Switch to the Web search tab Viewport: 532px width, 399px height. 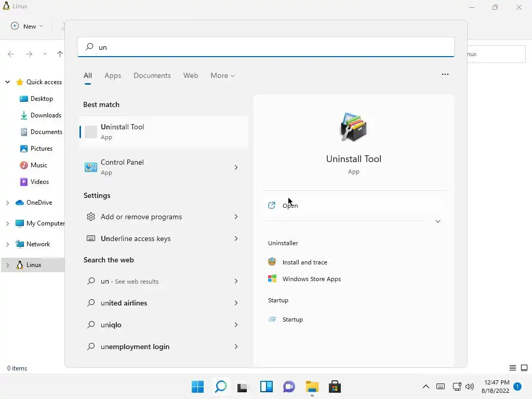191,76
